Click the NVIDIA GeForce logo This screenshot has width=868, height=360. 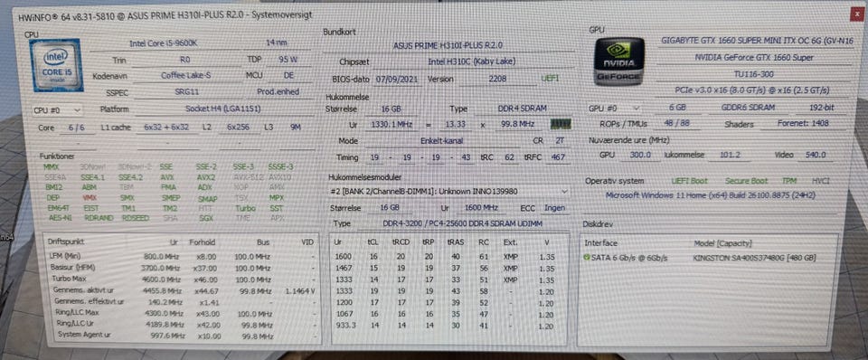[x=618, y=61]
